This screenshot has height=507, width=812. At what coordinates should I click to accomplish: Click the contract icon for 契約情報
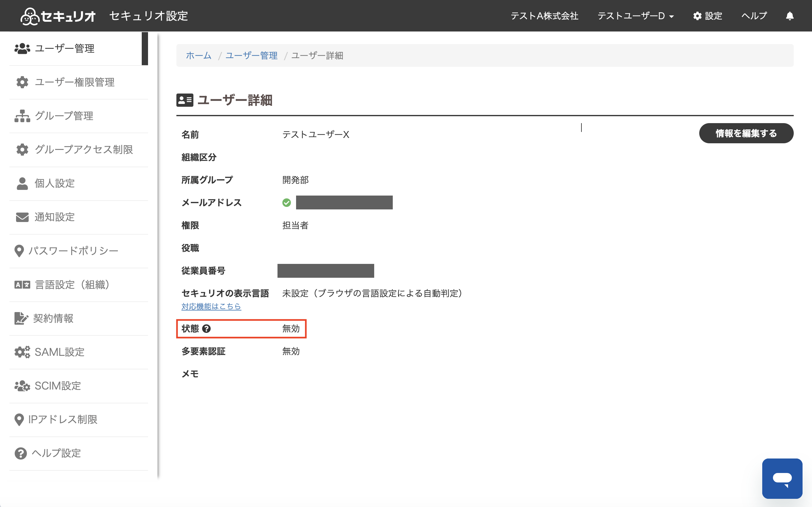[x=21, y=318]
